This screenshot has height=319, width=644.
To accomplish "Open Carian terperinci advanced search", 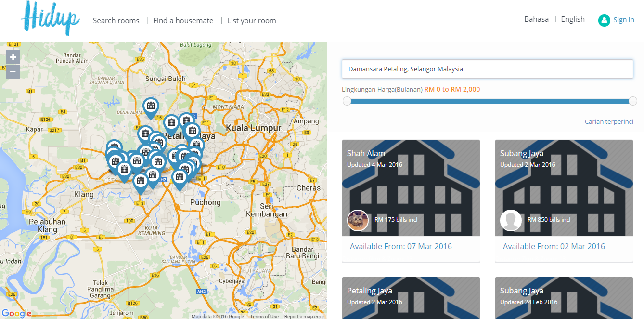I will pyautogui.click(x=609, y=121).
